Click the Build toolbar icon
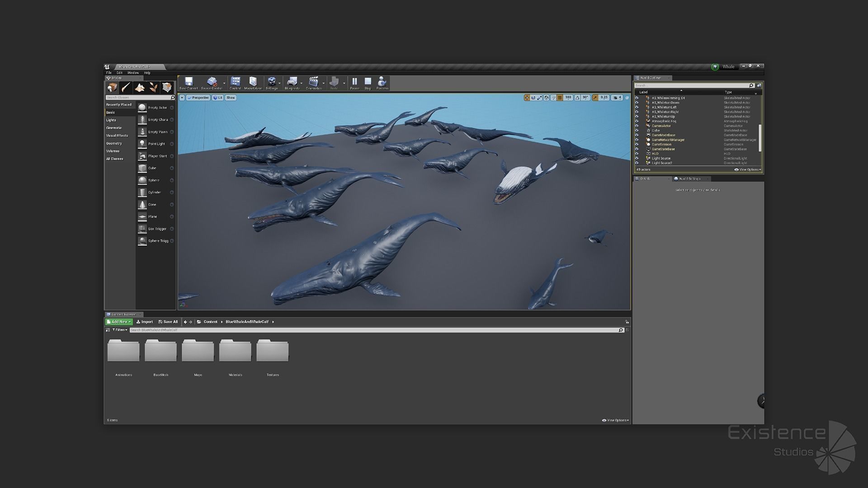This screenshot has height=488, width=868. (x=334, y=83)
